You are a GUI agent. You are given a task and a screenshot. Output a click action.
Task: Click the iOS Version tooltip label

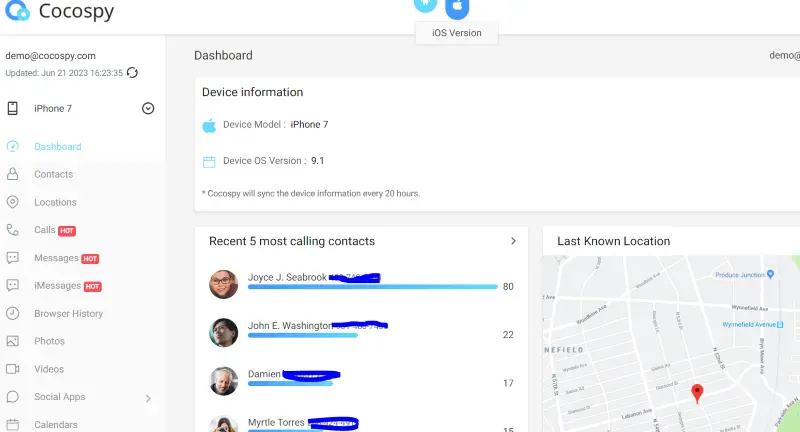pos(457,33)
